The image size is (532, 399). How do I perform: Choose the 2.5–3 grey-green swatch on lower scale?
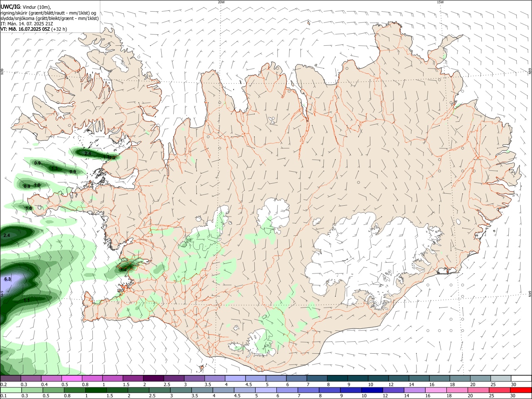tap(159, 390)
